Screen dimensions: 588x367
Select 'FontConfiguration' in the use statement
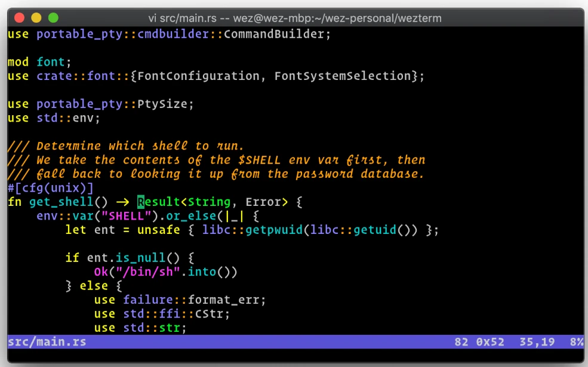[x=198, y=76]
